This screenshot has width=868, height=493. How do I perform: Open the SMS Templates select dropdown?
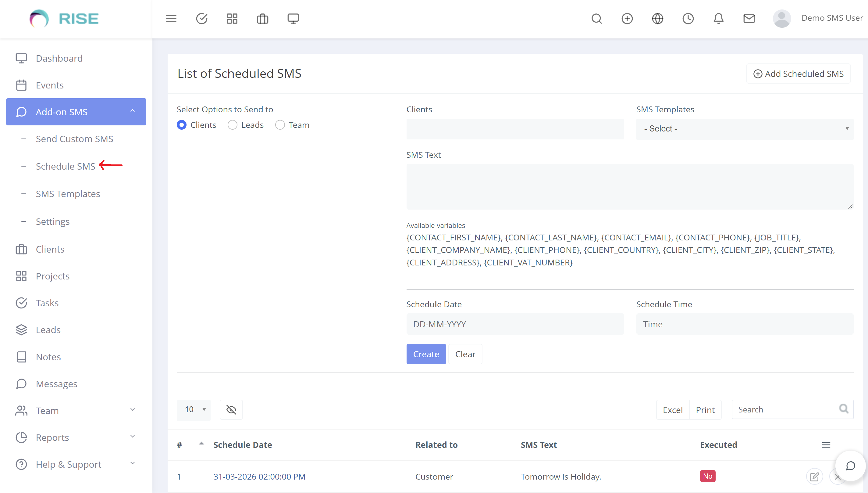(x=745, y=129)
